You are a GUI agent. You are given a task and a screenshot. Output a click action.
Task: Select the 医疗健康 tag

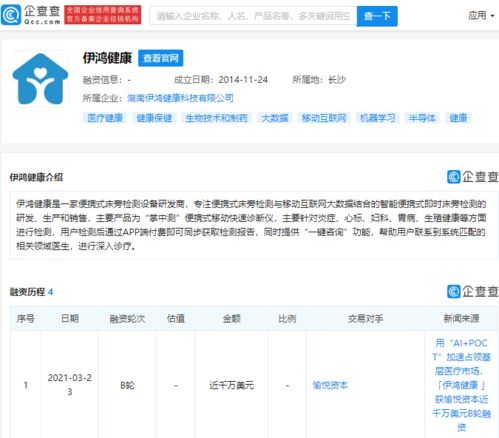point(105,118)
